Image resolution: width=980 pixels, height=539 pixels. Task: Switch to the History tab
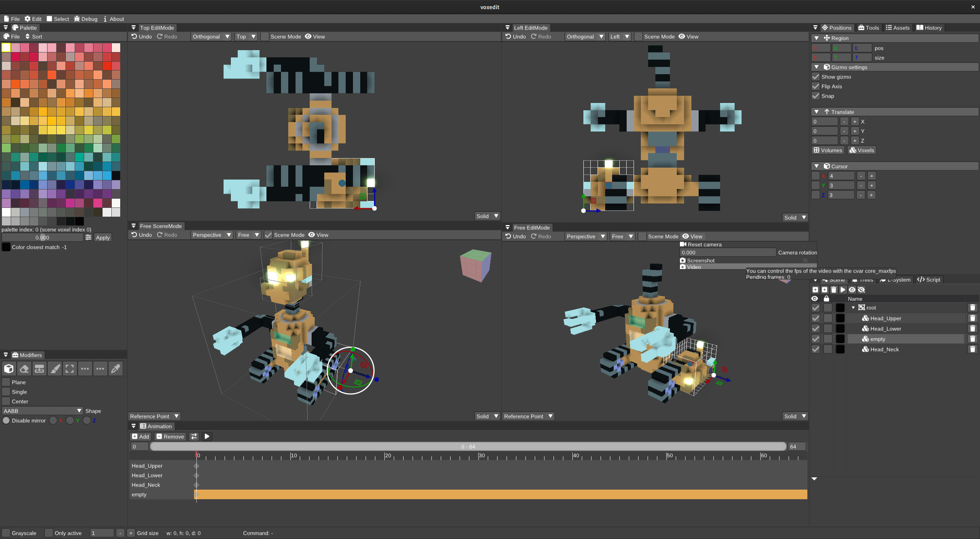929,28
